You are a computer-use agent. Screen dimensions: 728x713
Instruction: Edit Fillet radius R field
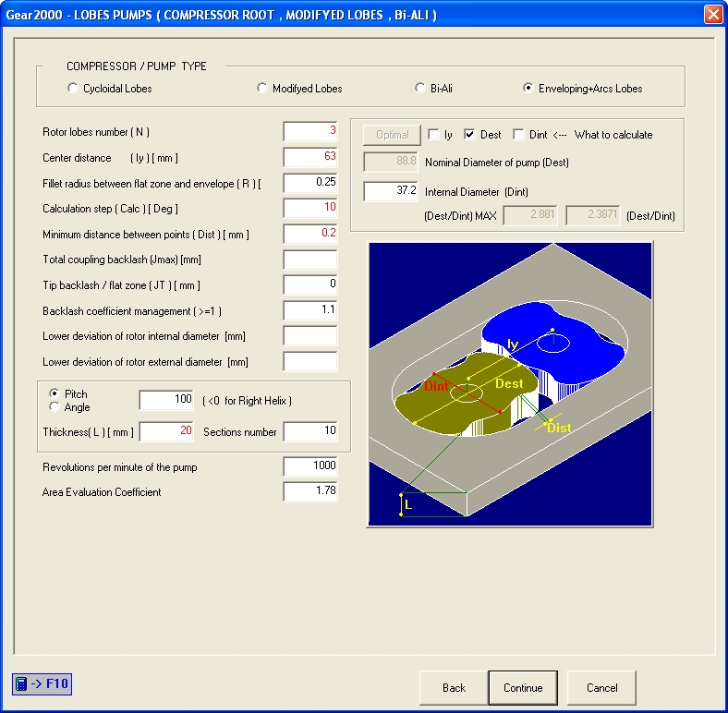click(310, 183)
